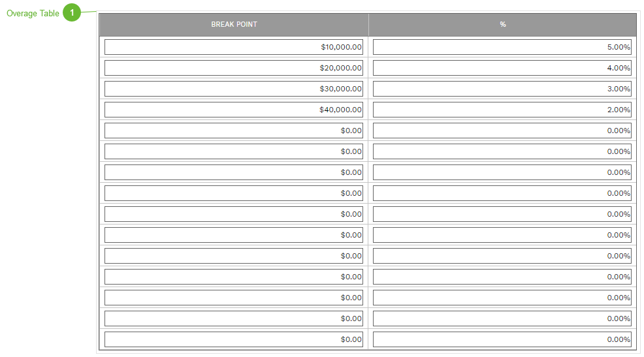644x357 pixels.
Task: Click the BREAK POINT column header
Action: pos(234,25)
